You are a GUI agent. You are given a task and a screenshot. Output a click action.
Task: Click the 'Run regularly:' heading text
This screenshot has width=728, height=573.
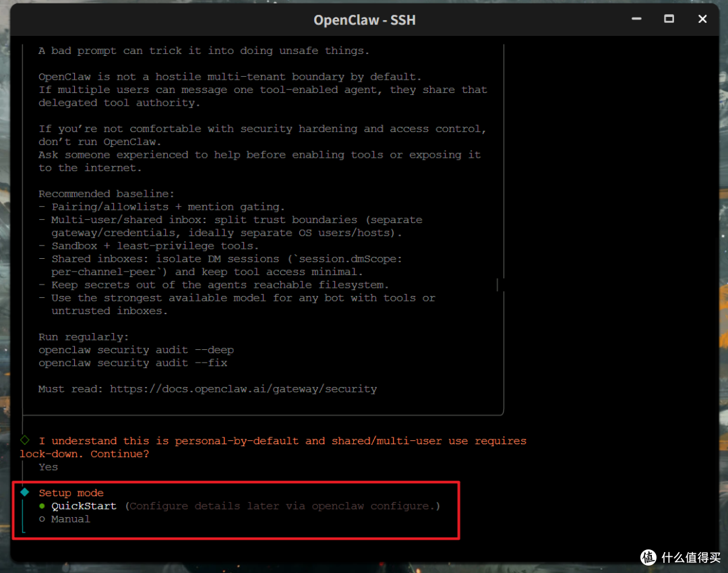coord(84,337)
